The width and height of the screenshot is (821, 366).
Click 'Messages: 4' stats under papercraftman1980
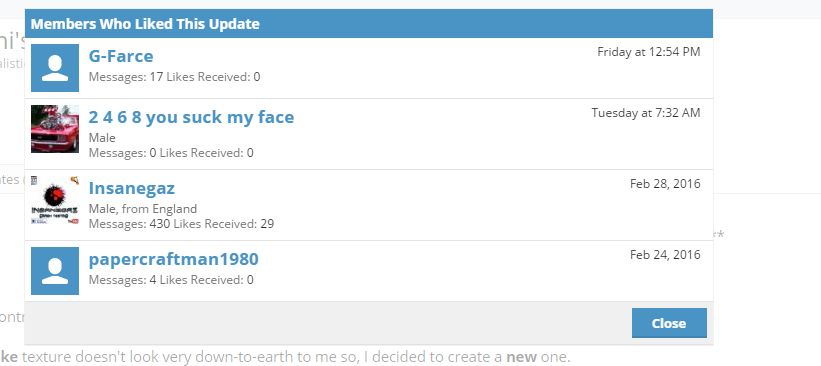[123, 280]
